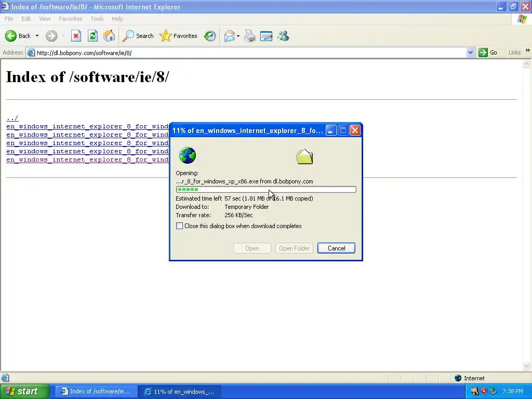
Task: Click the Mail envelope icon
Action: click(229, 36)
